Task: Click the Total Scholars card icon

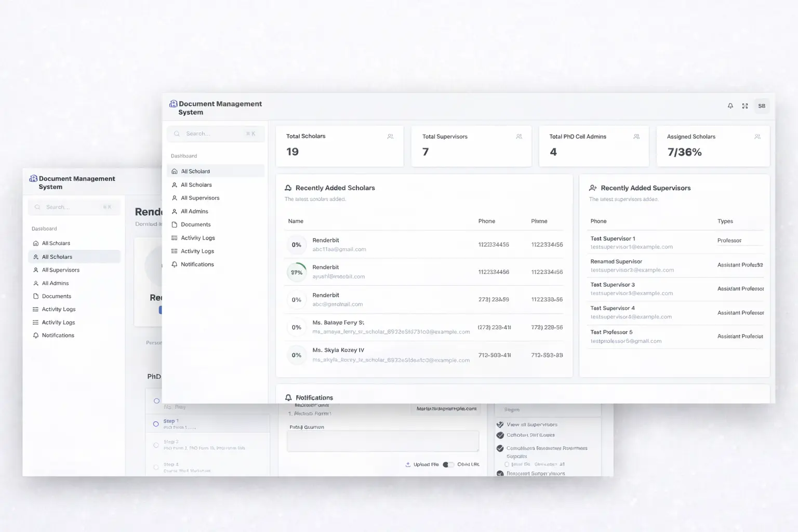Action: click(x=390, y=137)
